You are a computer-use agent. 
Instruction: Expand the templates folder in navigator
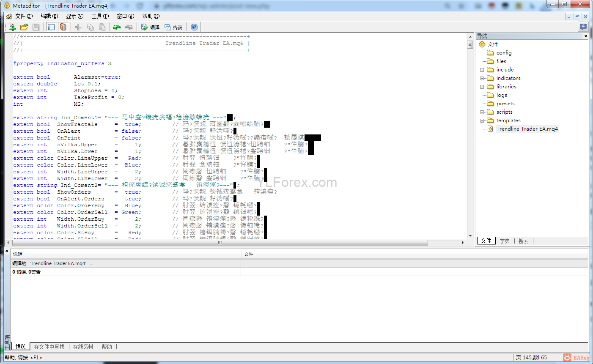coord(482,120)
